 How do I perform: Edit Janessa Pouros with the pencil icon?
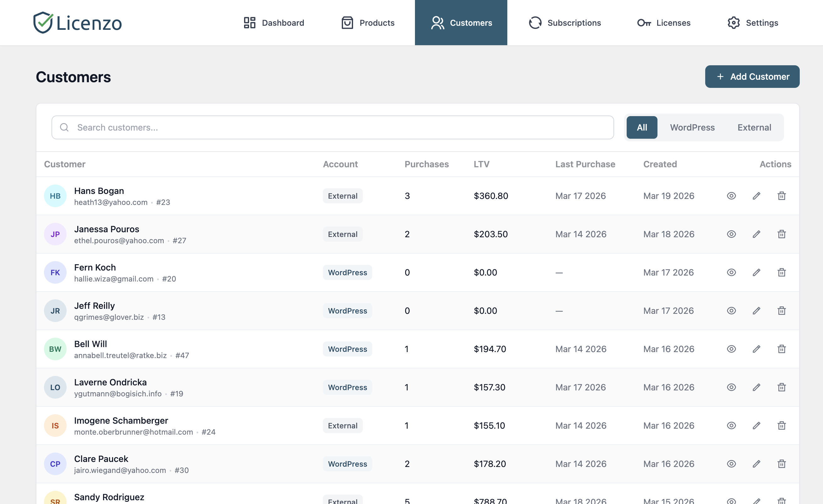[x=756, y=234]
